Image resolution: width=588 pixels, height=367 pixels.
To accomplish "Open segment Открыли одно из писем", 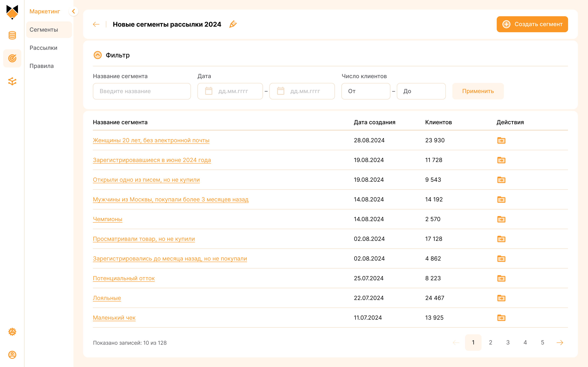I will tap(146, 180).
